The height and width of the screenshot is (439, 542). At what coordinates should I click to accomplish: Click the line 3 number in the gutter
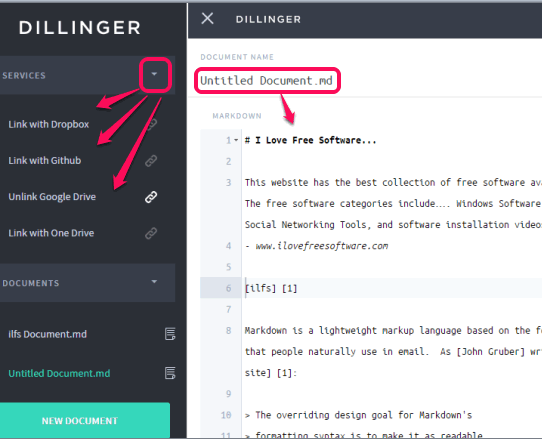point(228,182)
